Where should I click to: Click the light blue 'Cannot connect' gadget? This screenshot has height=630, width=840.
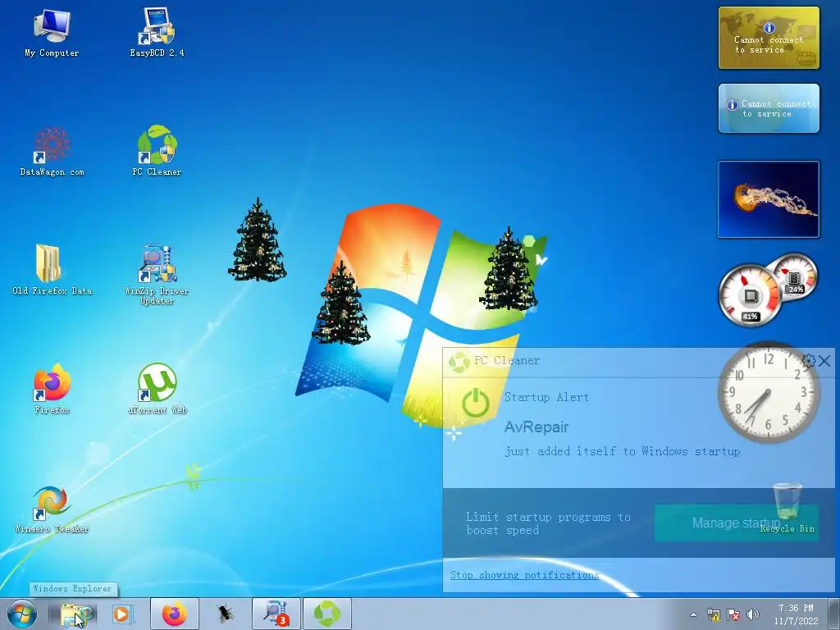tap(769, 108)
